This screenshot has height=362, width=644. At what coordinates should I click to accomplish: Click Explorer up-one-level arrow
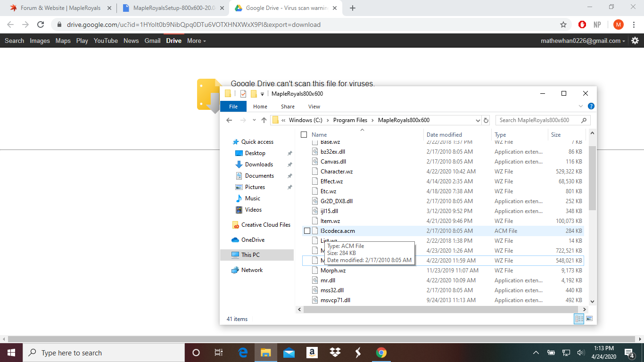pyautogui.click(x=264, y=120)
